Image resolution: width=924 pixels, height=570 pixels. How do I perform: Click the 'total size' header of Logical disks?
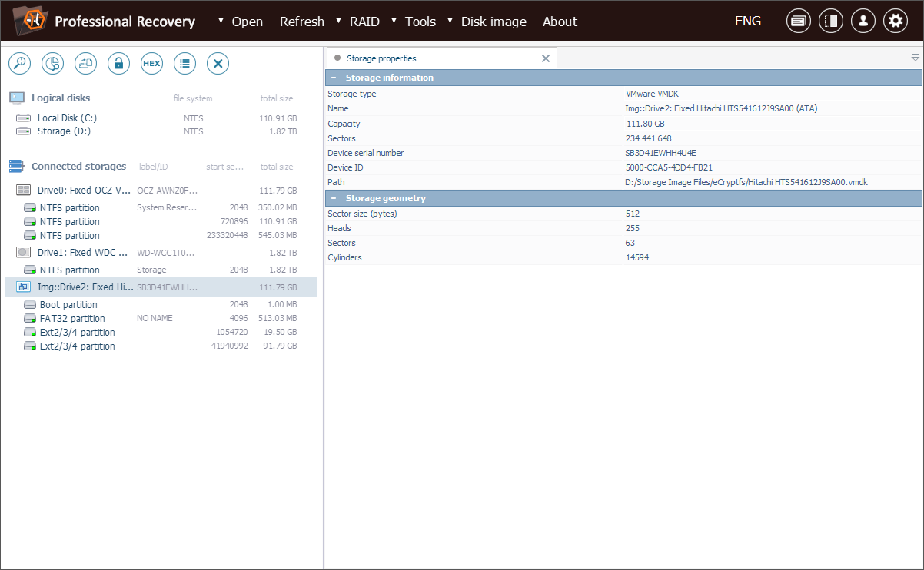point(277,98)
